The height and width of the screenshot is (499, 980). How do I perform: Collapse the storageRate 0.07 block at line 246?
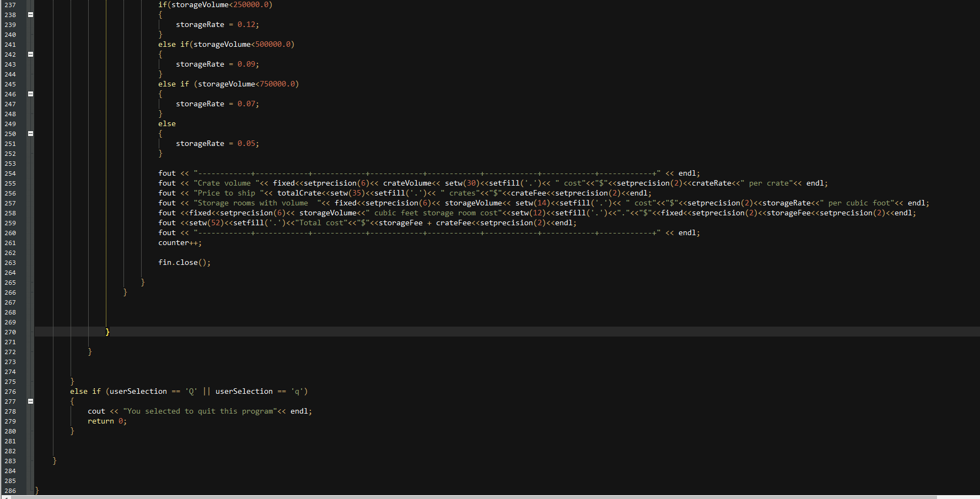coord(30,94)
